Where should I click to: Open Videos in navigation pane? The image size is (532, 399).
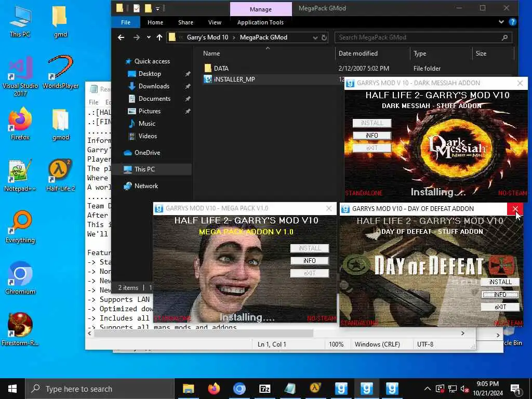[x=148, y=136]
